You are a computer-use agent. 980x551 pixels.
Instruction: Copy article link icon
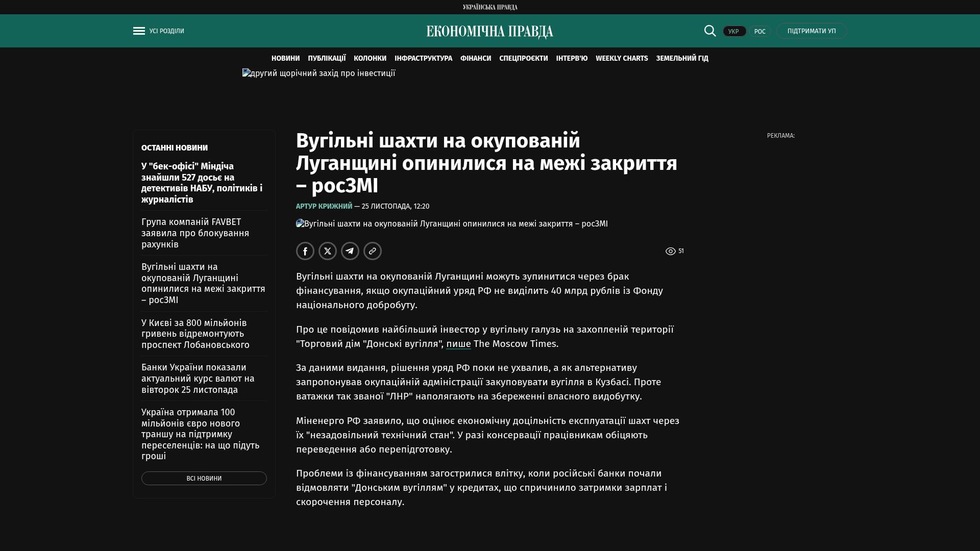coord(373,251)
